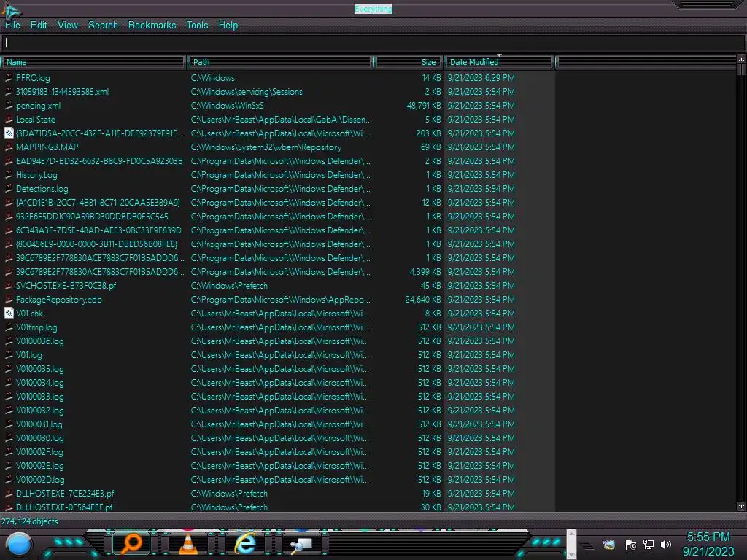
Task: Open Internet Explorer from the taskbar
Action: point(245,543)
